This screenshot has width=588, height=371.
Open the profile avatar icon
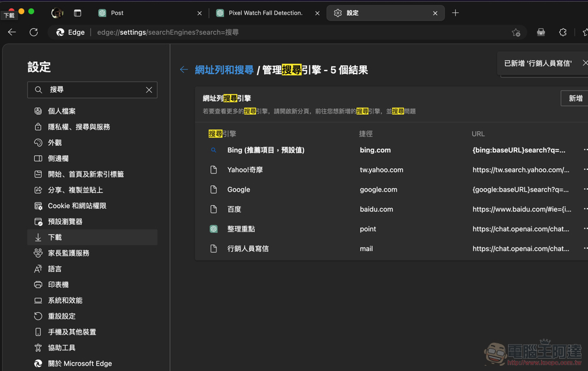click(x=57, y=13)
